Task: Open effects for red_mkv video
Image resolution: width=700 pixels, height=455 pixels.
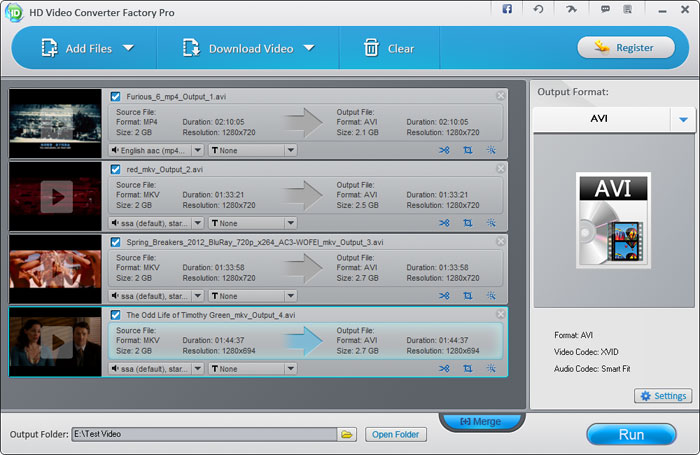Action: pyautogui.click(x=491, y=223)
